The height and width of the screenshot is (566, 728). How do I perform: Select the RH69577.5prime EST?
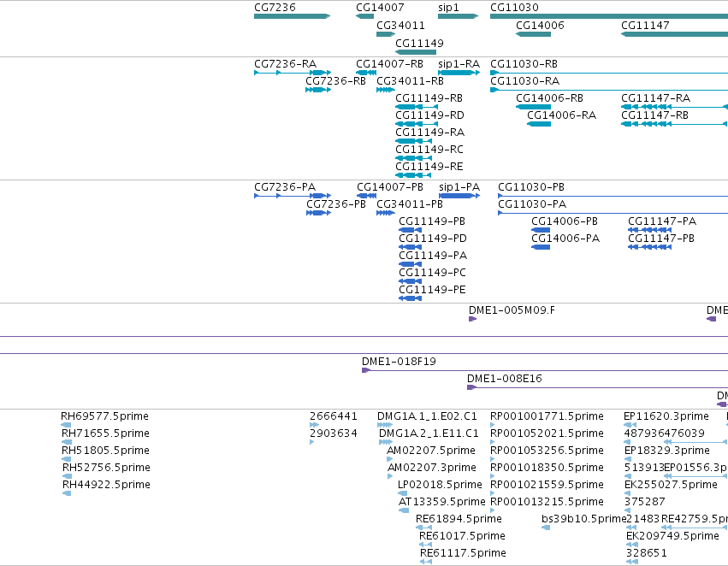(x=66, y=425)
